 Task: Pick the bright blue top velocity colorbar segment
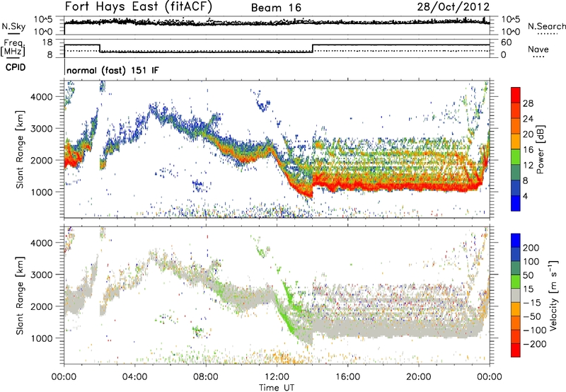pos(516,241)
